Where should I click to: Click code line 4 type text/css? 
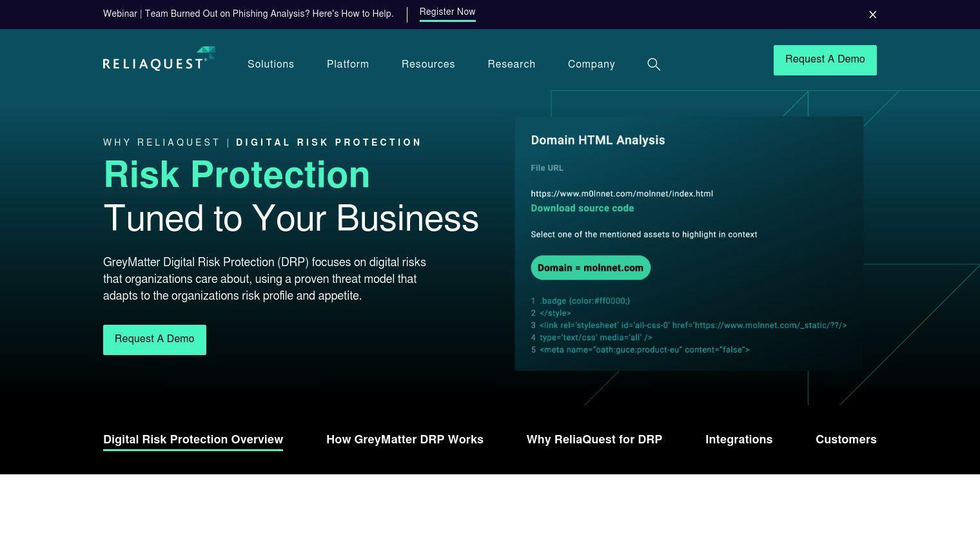596,338
